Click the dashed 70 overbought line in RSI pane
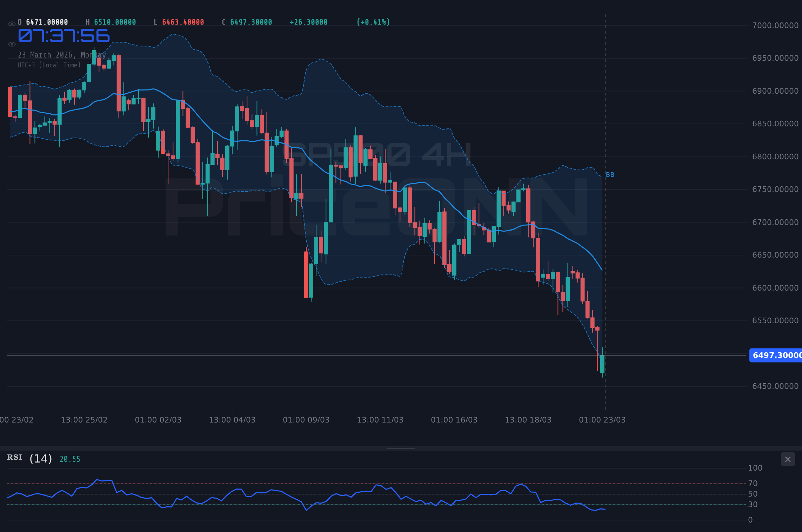This screenshot has width=802, height=532. [x=351, y=483]
